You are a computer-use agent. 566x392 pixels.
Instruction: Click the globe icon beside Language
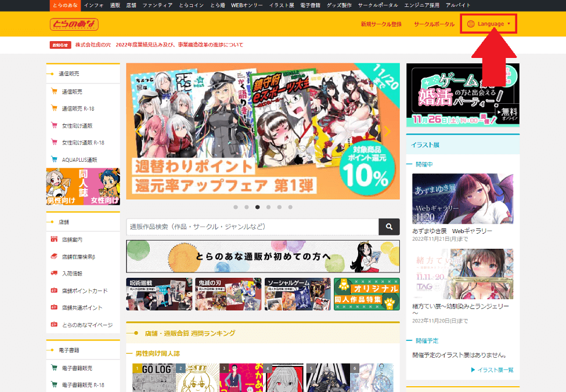[470, 24]
